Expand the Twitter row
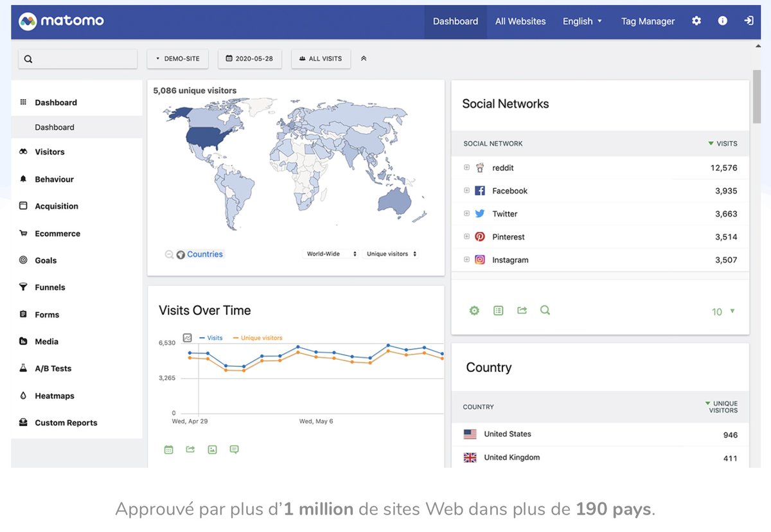Image resolution: width=771 pixels, height=532 pixels. [x=467, y=214]
